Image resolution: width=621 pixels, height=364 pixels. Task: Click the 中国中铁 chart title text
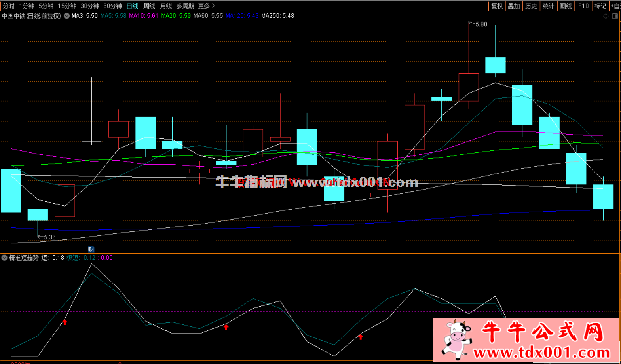(32, 16)
